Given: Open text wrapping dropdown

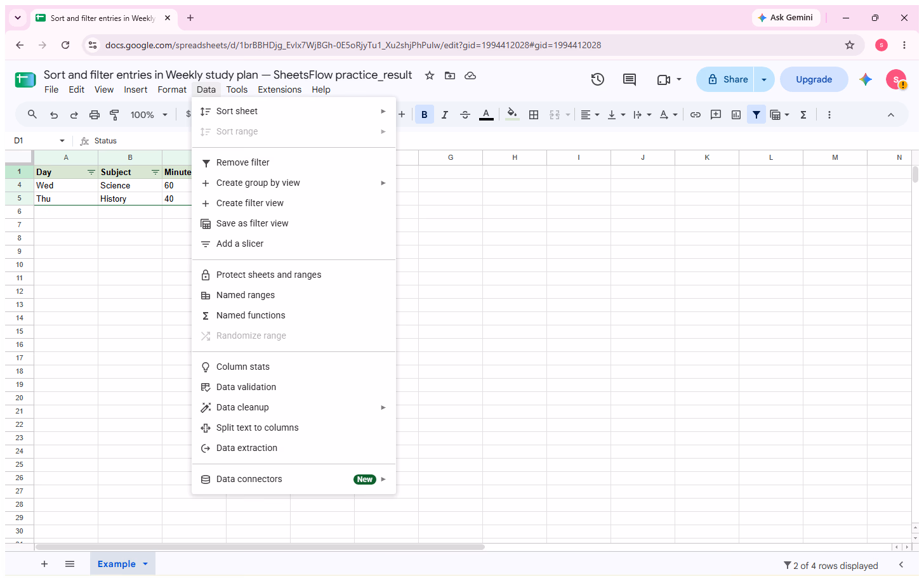Looking at the screenshot, I should click(642, 115).
